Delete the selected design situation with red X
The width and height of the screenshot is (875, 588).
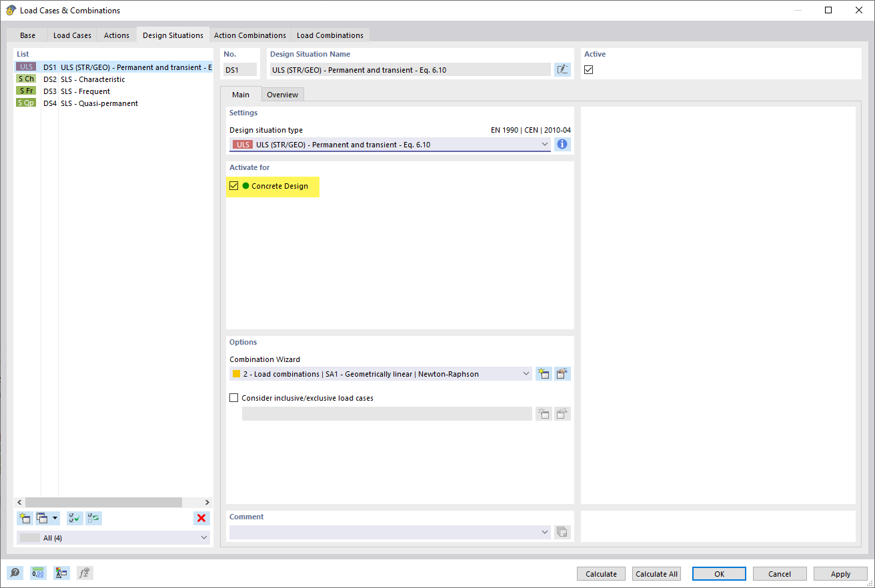pyautogui.click(x=201, y=518)
